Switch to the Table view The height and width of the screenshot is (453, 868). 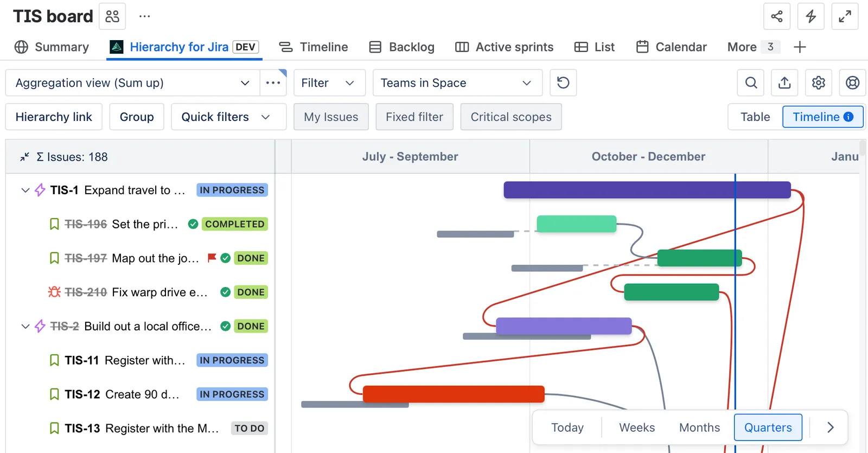point(755,117)
